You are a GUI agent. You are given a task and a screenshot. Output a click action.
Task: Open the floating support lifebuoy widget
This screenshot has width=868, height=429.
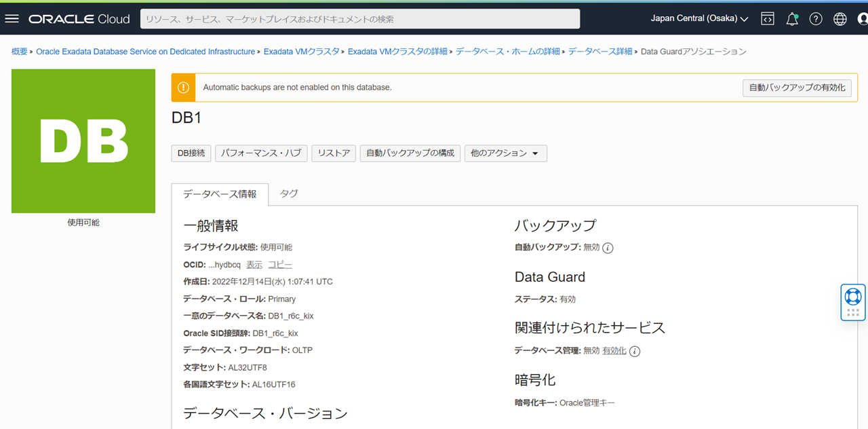(853, 297)
